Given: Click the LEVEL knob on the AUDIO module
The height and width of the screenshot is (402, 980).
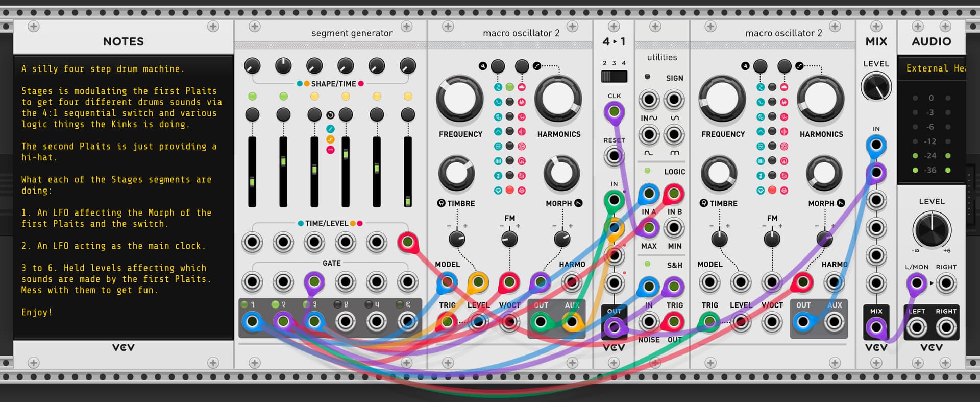Looking at the screenshot, I should [x=932, y=229].
